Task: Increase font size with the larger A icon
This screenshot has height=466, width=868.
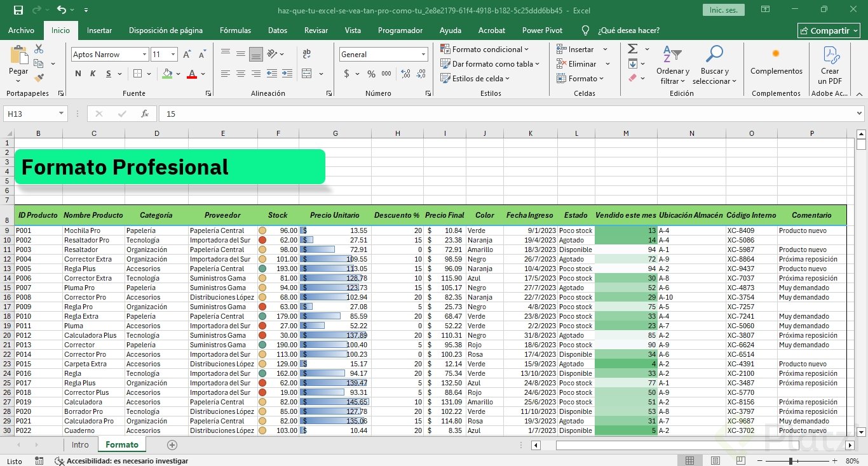Action: 187,55
